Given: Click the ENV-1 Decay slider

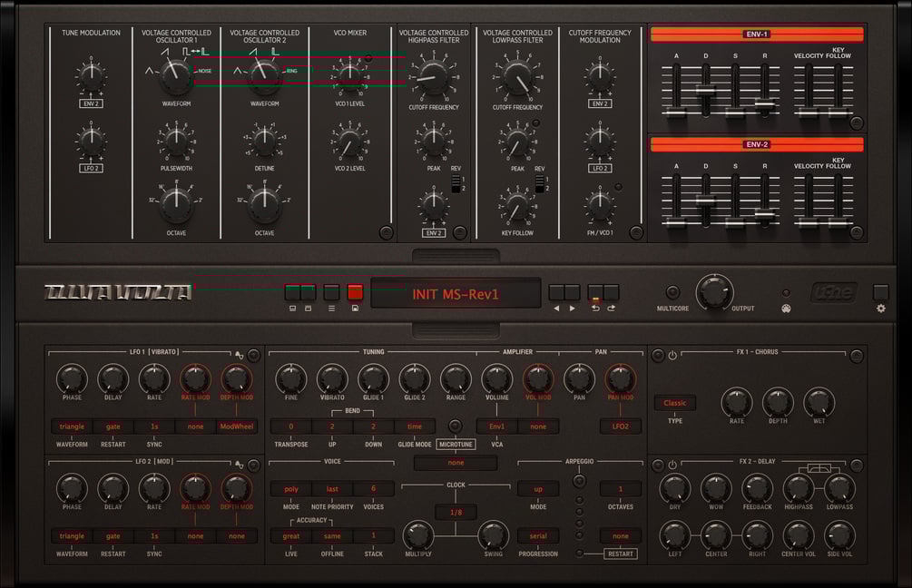Looking at the screenshot, I should [705, 91].
